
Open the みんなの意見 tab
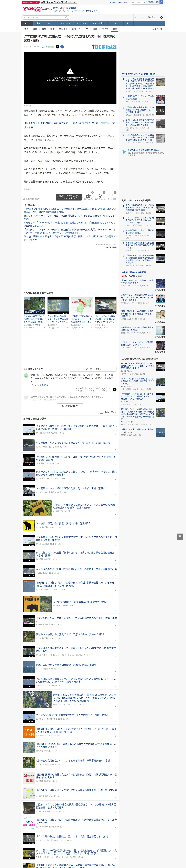(98, 24)
